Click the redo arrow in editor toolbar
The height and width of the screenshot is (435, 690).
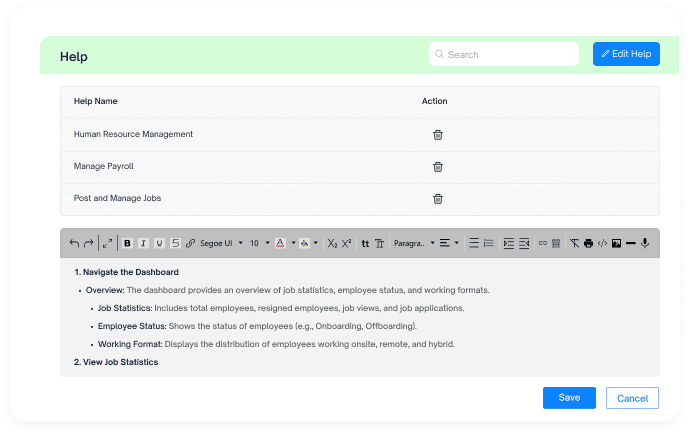[x=88, y=243]
